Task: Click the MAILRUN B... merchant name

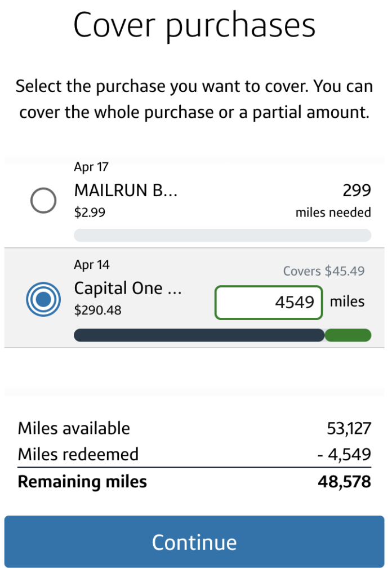Action: coord(126,190)
